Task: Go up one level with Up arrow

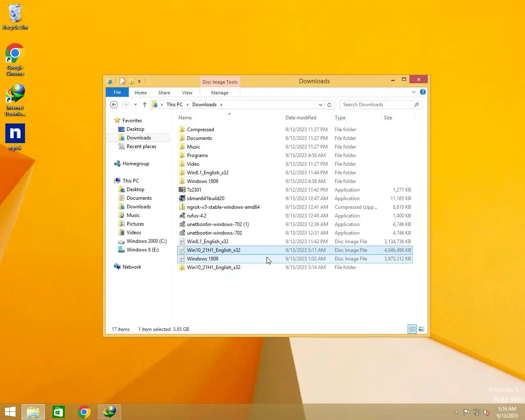Action: [x=144, y=105]
